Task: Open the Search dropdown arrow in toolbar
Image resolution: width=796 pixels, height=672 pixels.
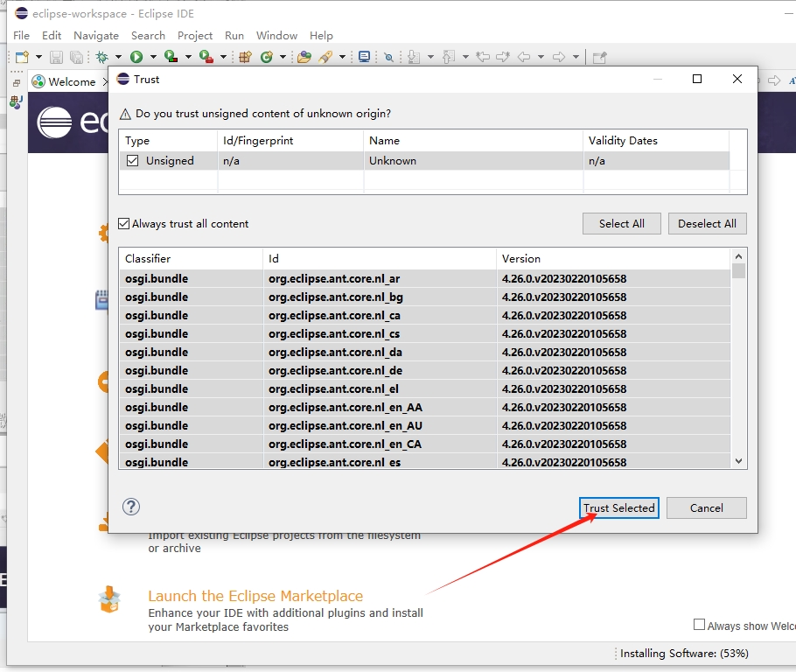Action: pyautogui.click(x=342, y=57)
